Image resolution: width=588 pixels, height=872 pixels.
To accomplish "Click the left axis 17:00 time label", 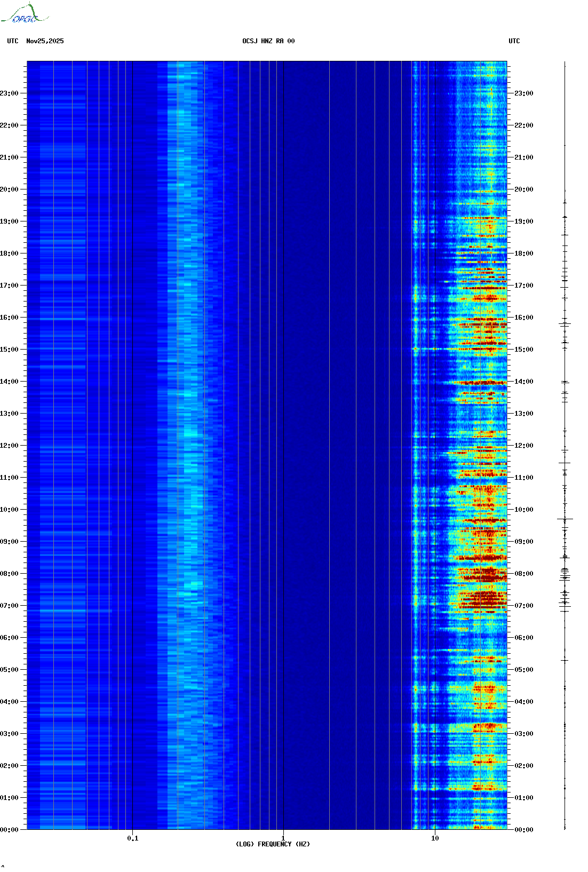I will coord(9,286).
